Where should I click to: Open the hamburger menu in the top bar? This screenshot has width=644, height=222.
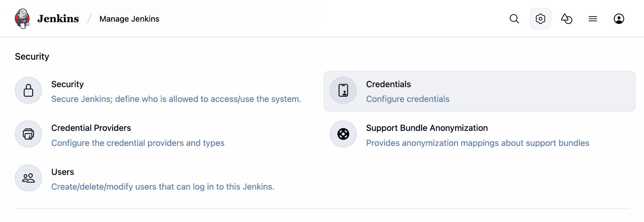592,19
